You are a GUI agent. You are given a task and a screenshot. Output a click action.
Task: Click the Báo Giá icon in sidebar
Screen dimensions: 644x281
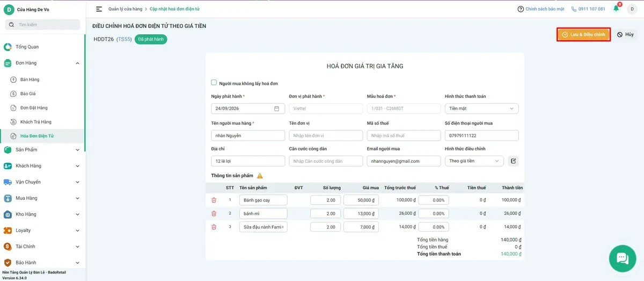click(x=14, y=93)
